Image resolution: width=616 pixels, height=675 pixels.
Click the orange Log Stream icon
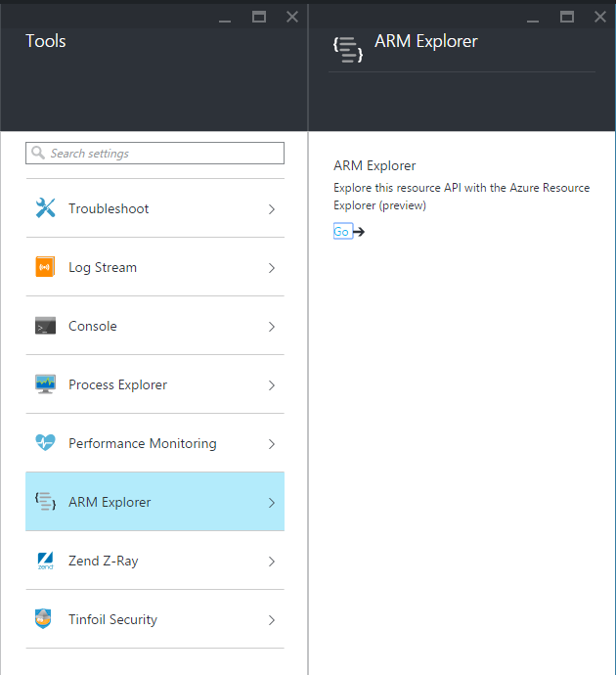(45, 267)
